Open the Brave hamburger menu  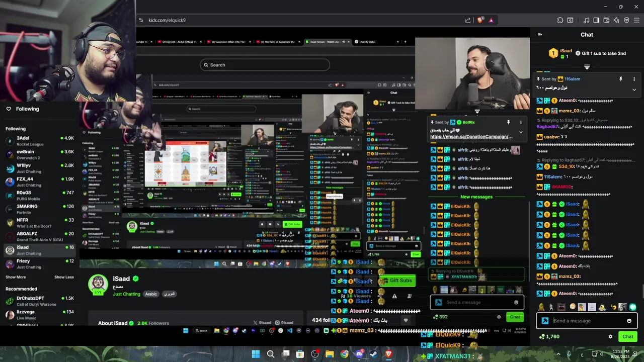[x=636, y=20]
